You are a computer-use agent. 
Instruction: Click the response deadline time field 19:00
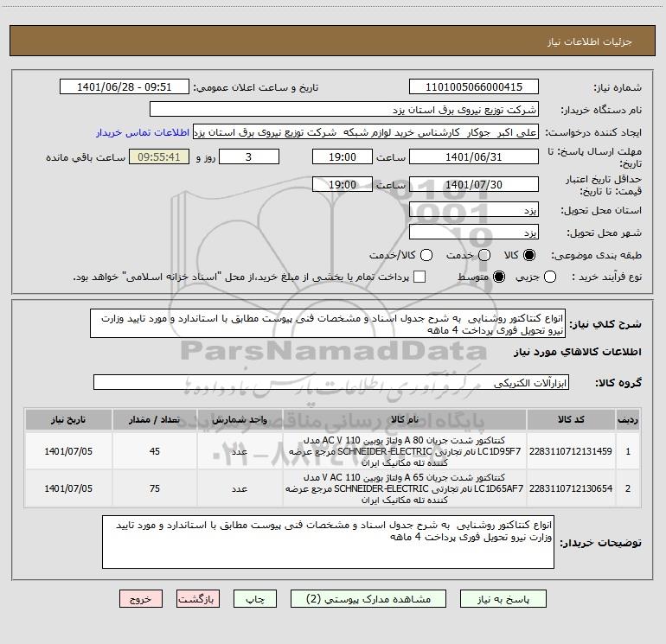[x=343, y=156]
